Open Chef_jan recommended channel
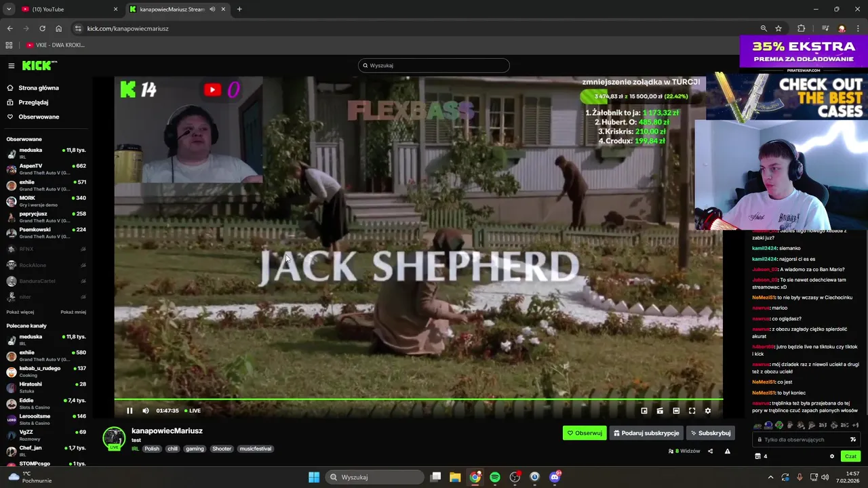This screenshot has height=488, width=868. tap(45, 451)
